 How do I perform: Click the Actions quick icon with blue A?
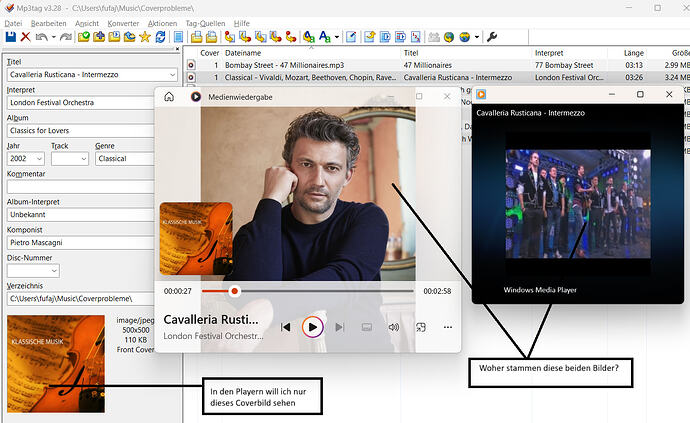pos(325,37)
